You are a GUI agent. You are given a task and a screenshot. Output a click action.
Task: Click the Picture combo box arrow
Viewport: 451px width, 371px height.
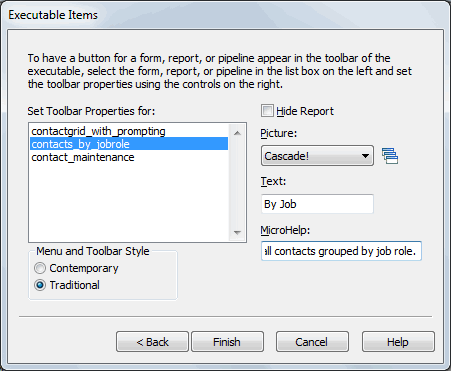[x=365, y=156]
